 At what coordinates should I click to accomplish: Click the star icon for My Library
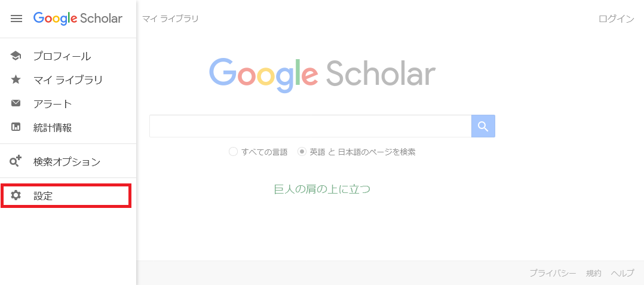(16, 79)
